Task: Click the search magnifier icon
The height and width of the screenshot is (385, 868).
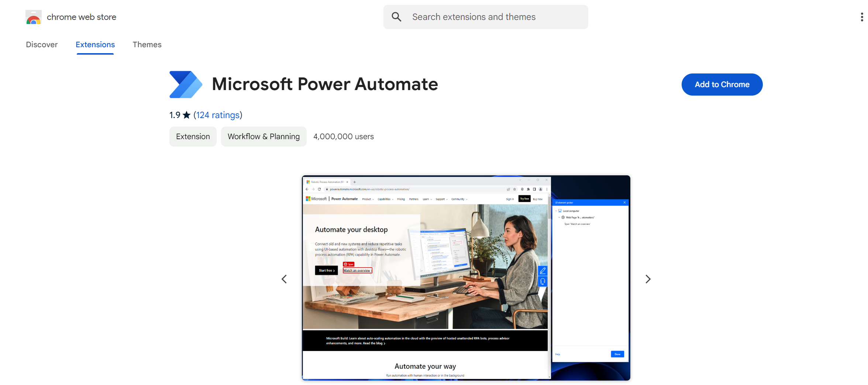Action: pos(396,17)
